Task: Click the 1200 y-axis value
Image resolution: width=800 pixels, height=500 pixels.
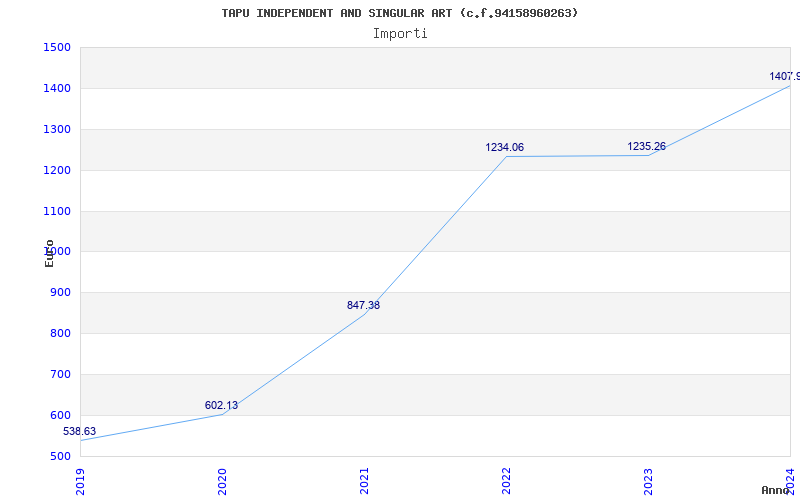Action: pos(57,170)
